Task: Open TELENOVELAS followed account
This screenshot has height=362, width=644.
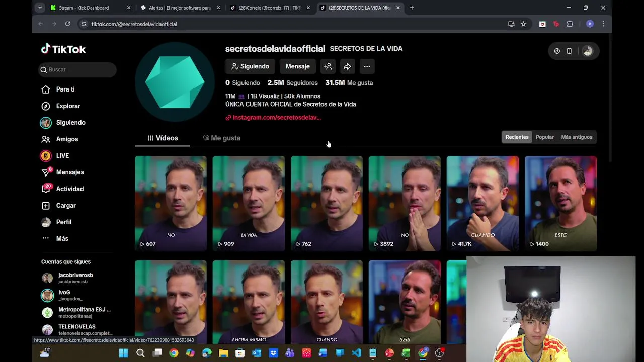Action: pyautogui.click(x=77, y=329)
